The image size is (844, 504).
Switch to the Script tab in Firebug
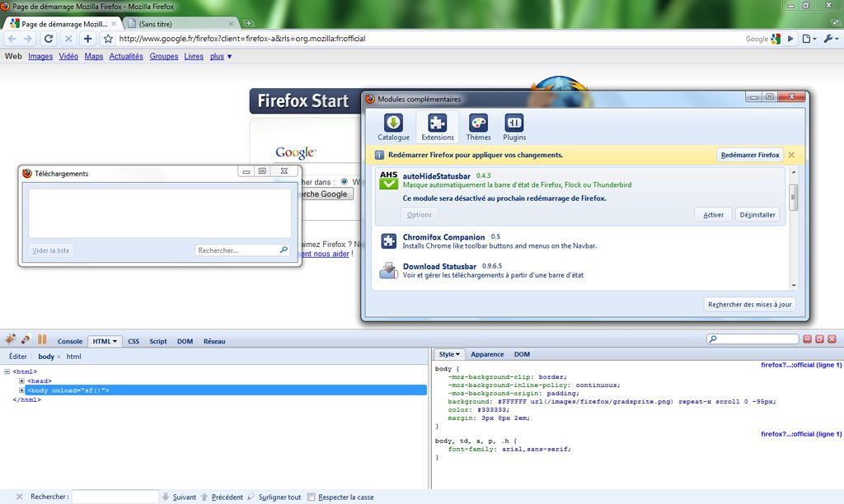coord(157,341)
